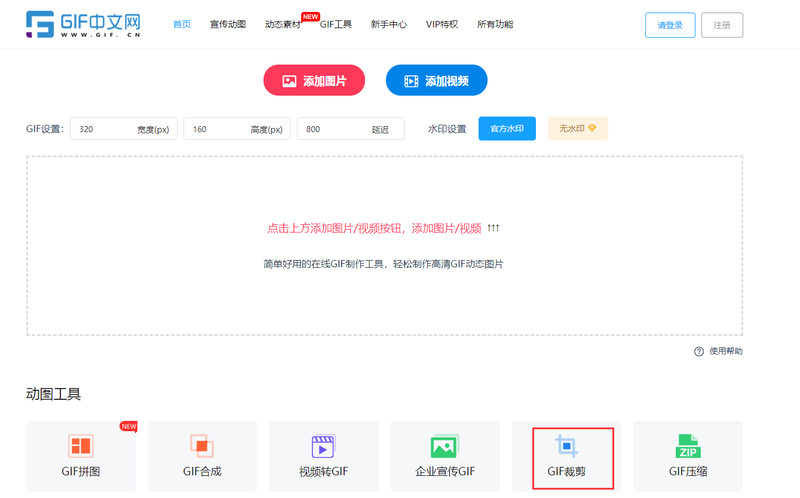Viewport: 800px width, 498px height.
Task: Go to 新手中心 menu item
Action: pos(389,24)
